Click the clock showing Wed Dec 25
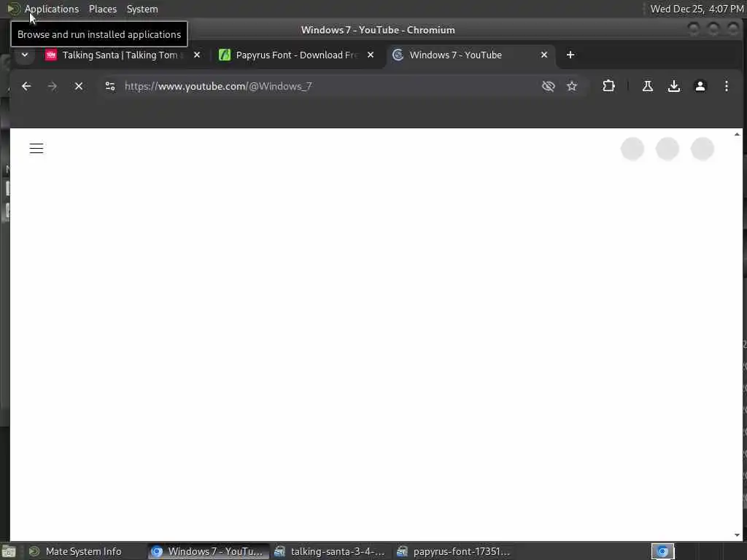Viewport: 747px width, 560px height. click(697, 9)
